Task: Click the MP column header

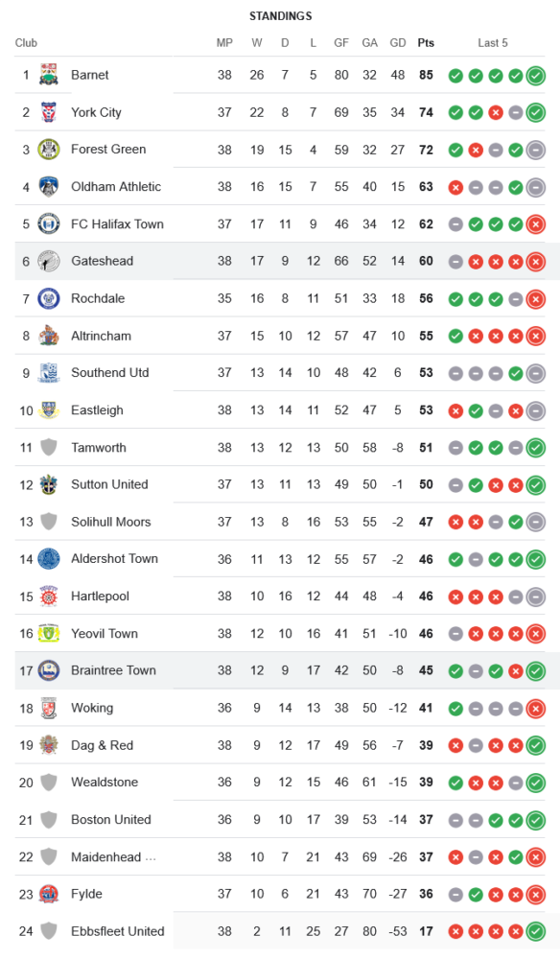Action: [x=224, y=43]
